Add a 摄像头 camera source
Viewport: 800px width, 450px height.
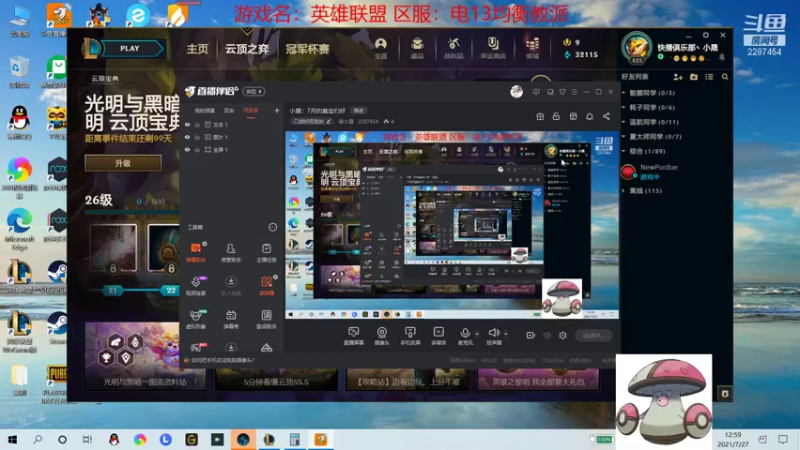(382, 336)
